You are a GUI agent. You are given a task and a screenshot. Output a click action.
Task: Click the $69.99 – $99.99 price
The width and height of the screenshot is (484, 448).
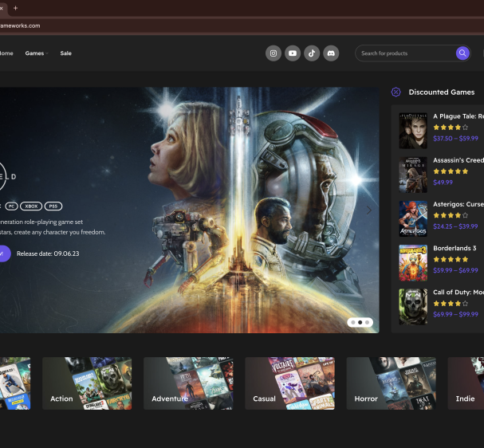click(x=455, y=314)
